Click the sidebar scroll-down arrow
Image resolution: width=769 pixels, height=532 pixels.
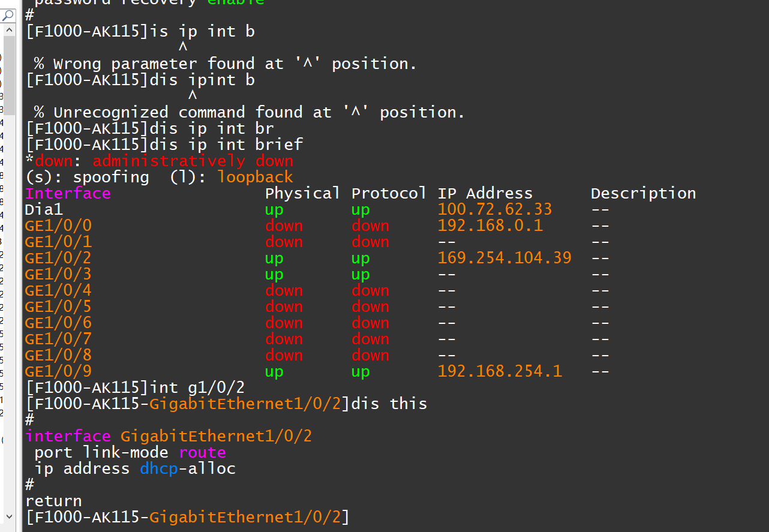(9, 516)
